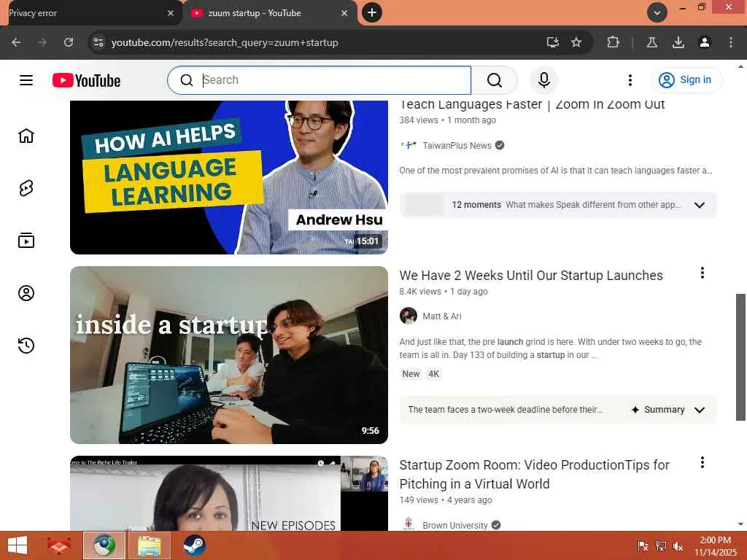This screenshot has height=560, width=747.
Task: Click the taskbar muted volume icon
Action: [678, 546]
